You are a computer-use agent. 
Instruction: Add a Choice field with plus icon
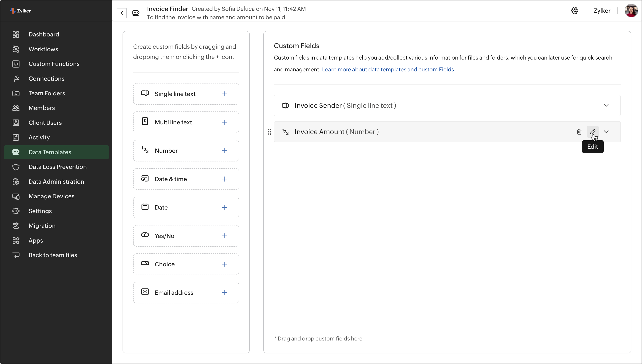[224, 264]
